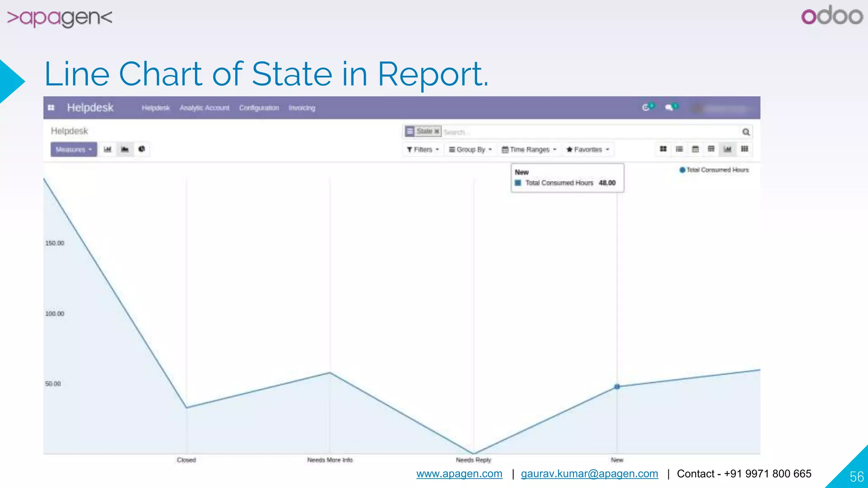
Task: Open the Configuration menu
Action: [259, 108]
